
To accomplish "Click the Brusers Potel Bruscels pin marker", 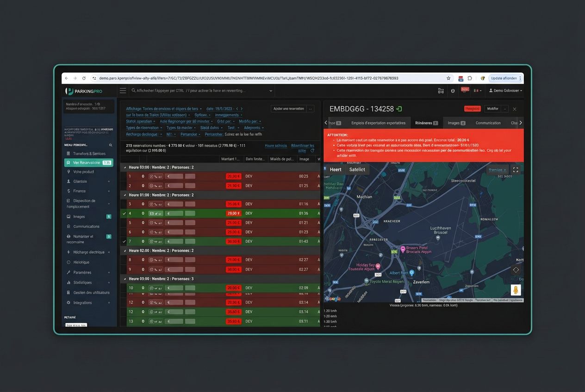I will tap(403, 249).
